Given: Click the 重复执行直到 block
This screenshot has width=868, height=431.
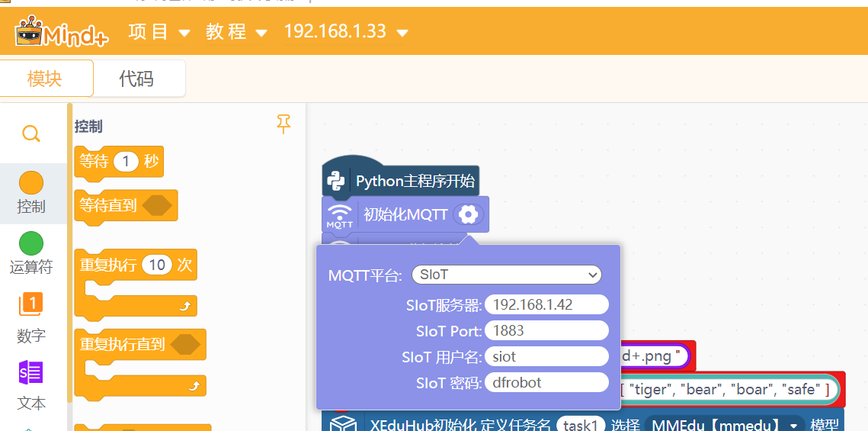Looking at the screenshot, I should coord(140,363).
